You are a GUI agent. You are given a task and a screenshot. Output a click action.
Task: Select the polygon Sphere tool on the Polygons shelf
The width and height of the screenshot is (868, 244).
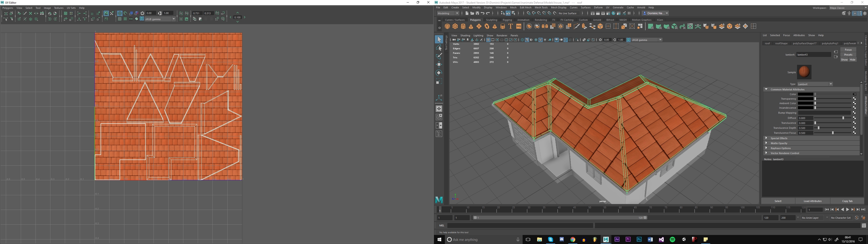point(447,26)
